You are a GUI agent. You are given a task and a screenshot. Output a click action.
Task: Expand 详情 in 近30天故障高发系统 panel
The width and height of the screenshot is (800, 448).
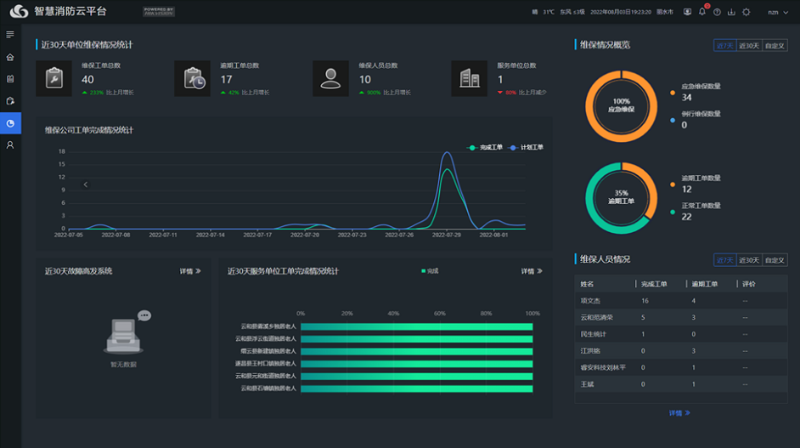click(190, 271)
